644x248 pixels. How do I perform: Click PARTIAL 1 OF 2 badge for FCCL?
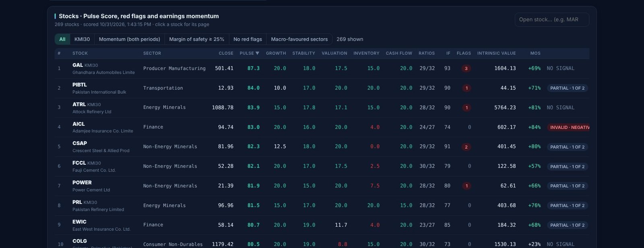tap(567, 166)
